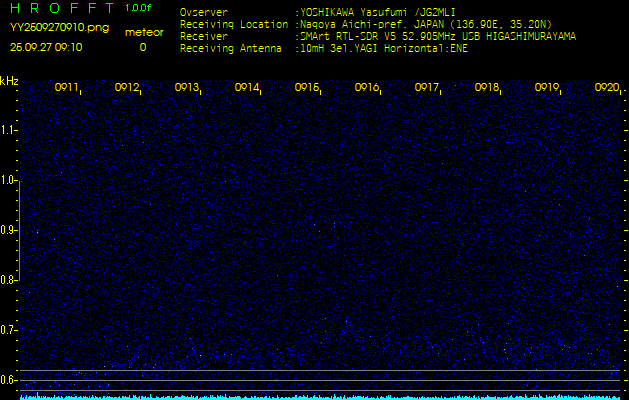The image size is (629, 400).
Task: Pick the 0917 time marker
Action: point(427,88)
